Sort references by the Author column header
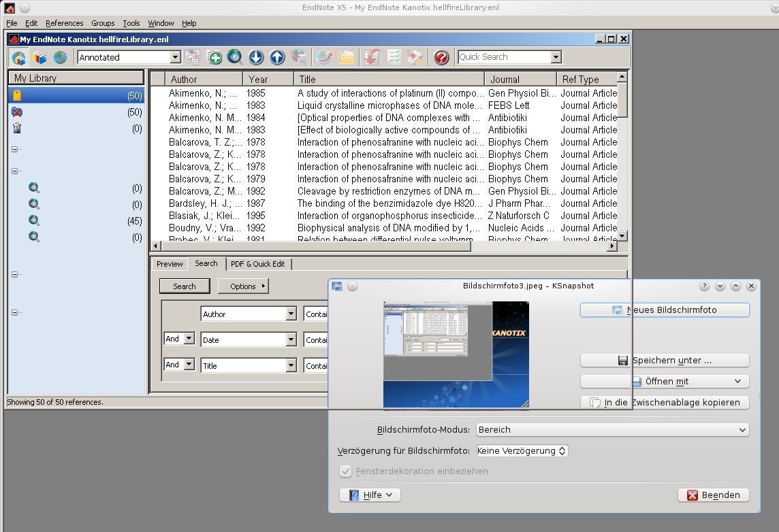Image resolution: width=779 pixels, height=532 pixels. 204,80
